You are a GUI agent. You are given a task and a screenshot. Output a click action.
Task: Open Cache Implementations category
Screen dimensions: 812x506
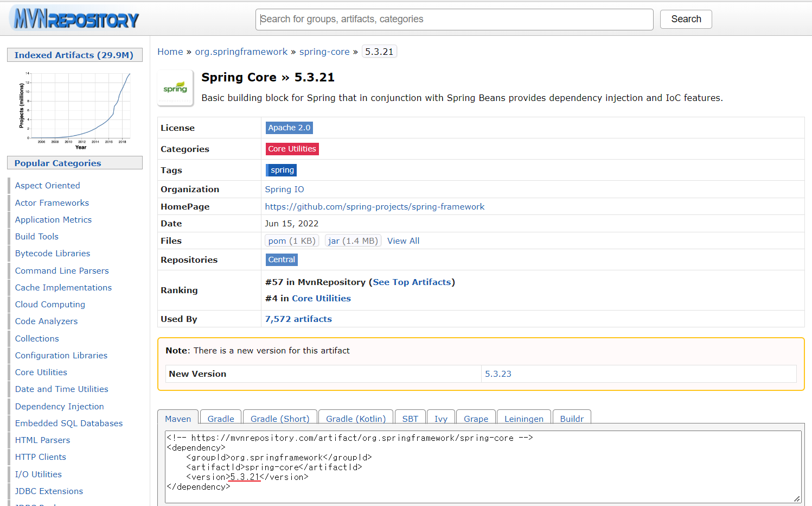click(63, 288)
